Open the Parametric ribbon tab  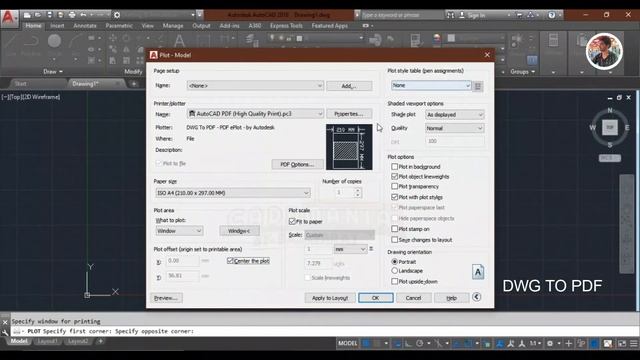[119, 26]
